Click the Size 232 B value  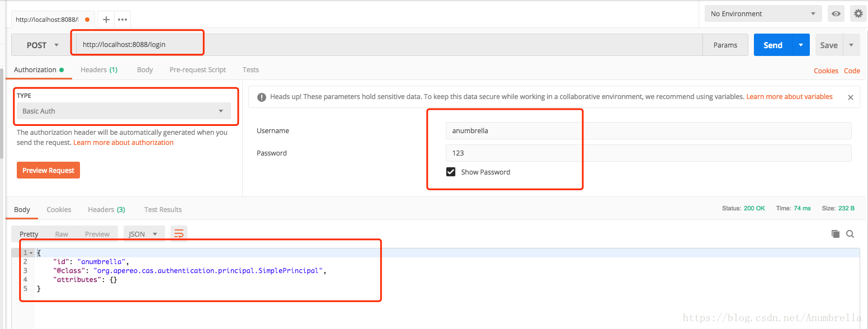846,208
